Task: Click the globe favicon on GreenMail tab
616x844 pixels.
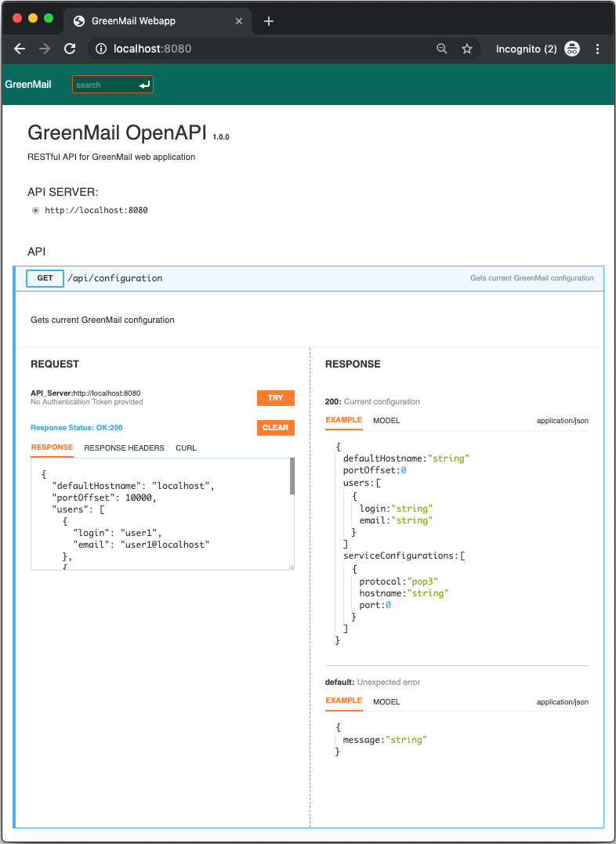Action: 79,21
